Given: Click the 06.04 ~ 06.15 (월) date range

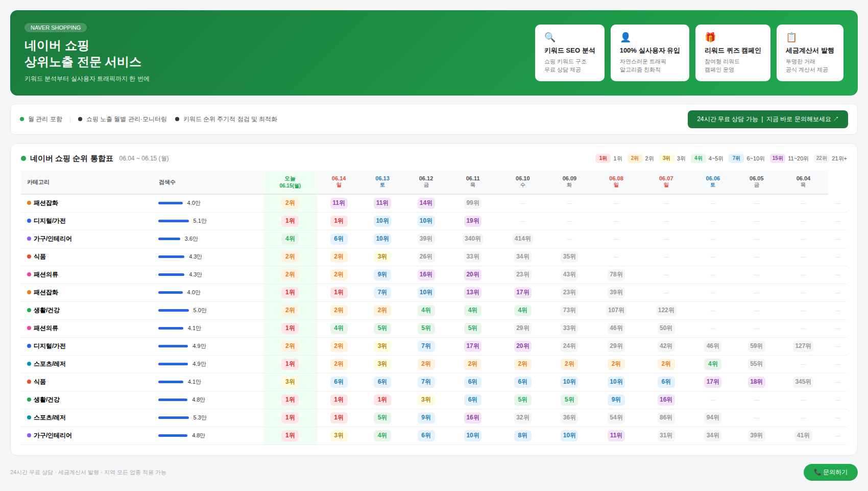Looking at the screenshot, I should (144, 158).
